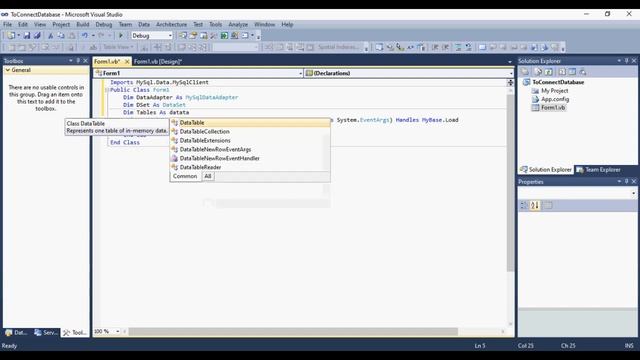This screenshot has height=360, width=640.
Task: Switch to the Team Explorer tab
Action: [x=598, y=170]
